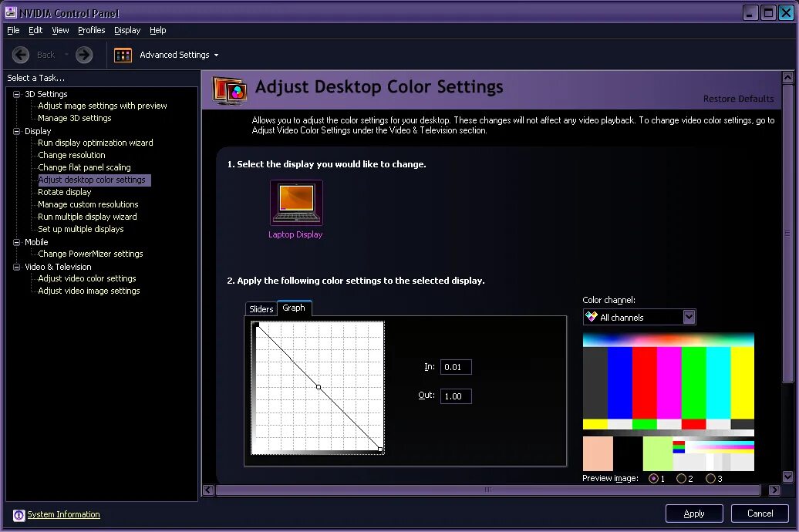This screenshot has height=532, width=799.
Task: Select Manage custom resolutions
Action: (x=88, y=204)
